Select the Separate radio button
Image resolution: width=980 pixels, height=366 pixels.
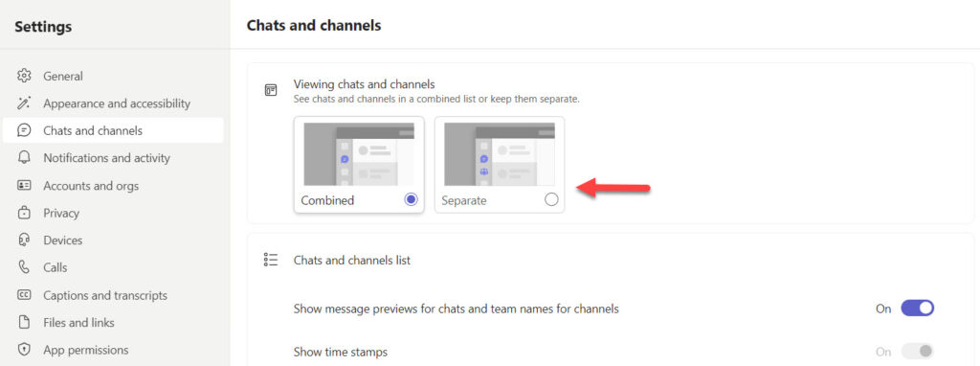pos(551,199)
